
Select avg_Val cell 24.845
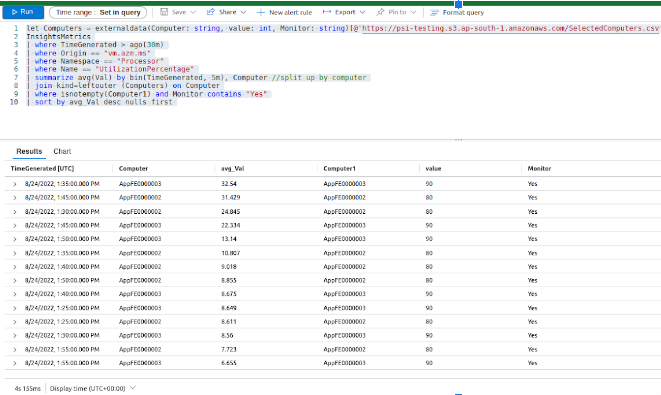(x=231, y=212)
